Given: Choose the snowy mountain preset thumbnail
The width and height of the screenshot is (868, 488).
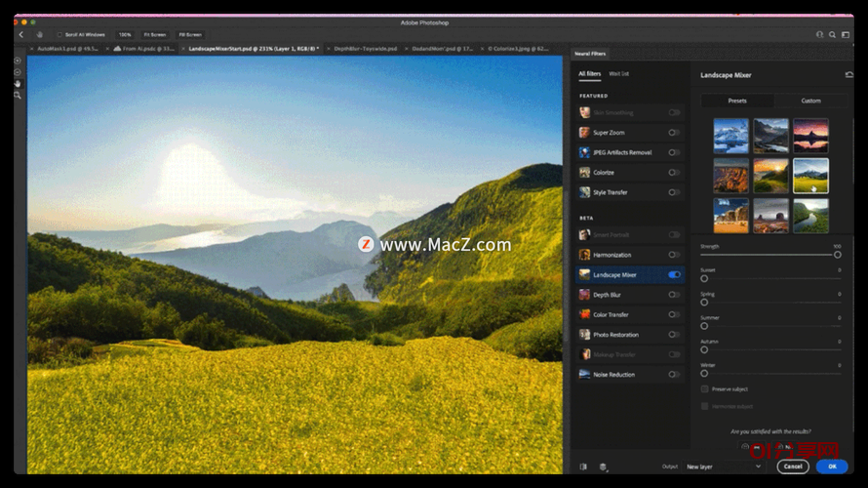Looking at the screenshot, I should [730, 135].
